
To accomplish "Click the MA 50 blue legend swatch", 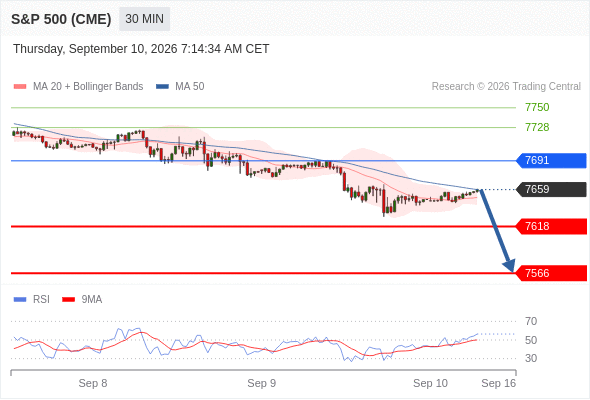I will coord(162,87).
